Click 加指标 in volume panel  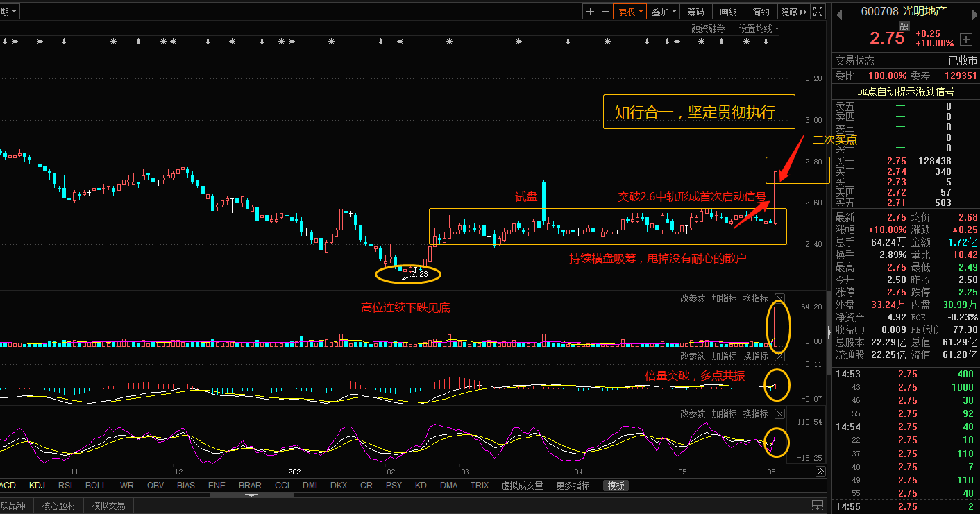tap(724, 298)
